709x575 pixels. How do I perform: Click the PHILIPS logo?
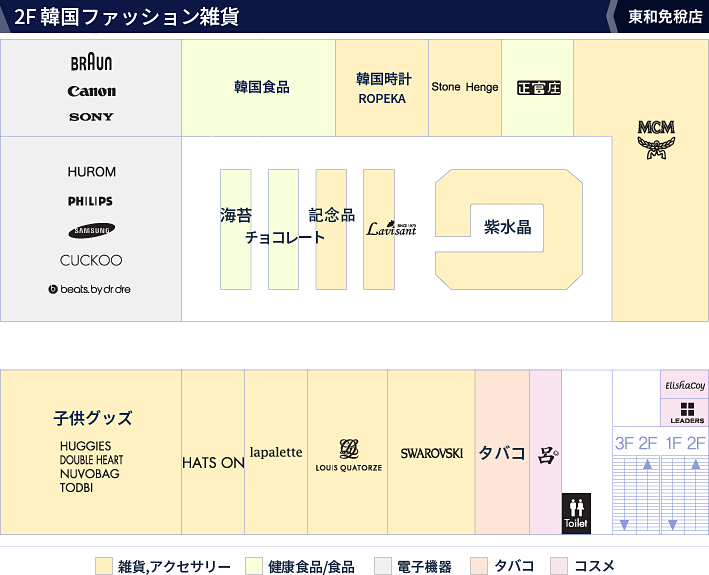point(90,201)
